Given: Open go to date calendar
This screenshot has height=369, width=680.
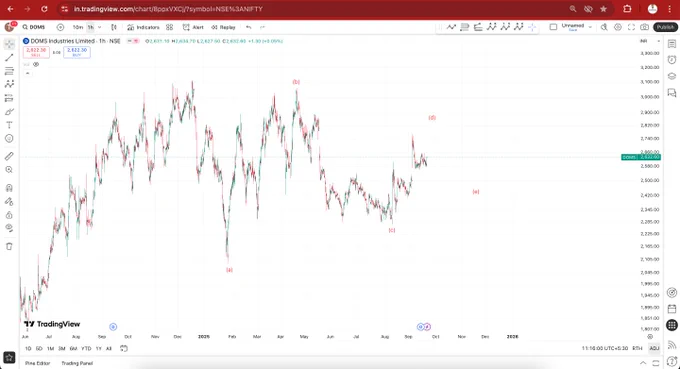Looking at the screenshot, I should coord(124,348).
